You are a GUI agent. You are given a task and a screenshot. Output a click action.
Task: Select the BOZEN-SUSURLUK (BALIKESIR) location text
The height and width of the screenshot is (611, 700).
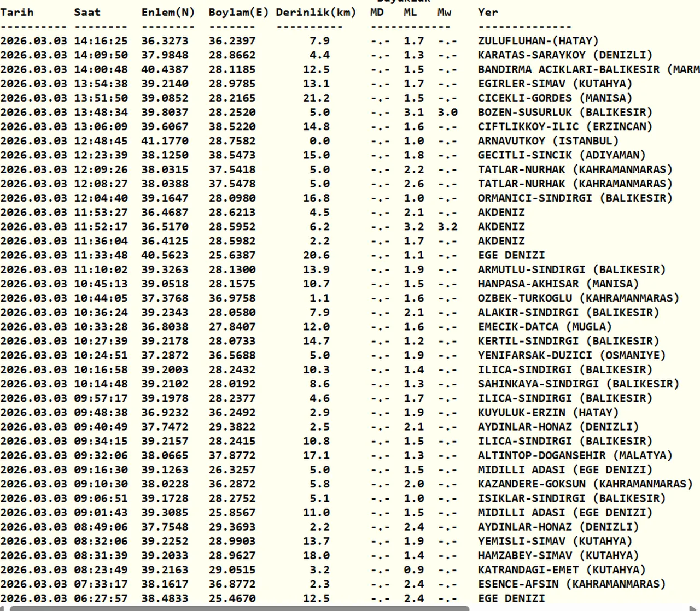(x=565, y=113)
